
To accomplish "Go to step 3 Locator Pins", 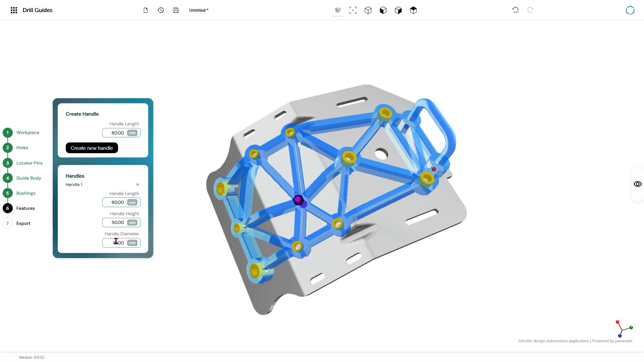I will [23, 163].
